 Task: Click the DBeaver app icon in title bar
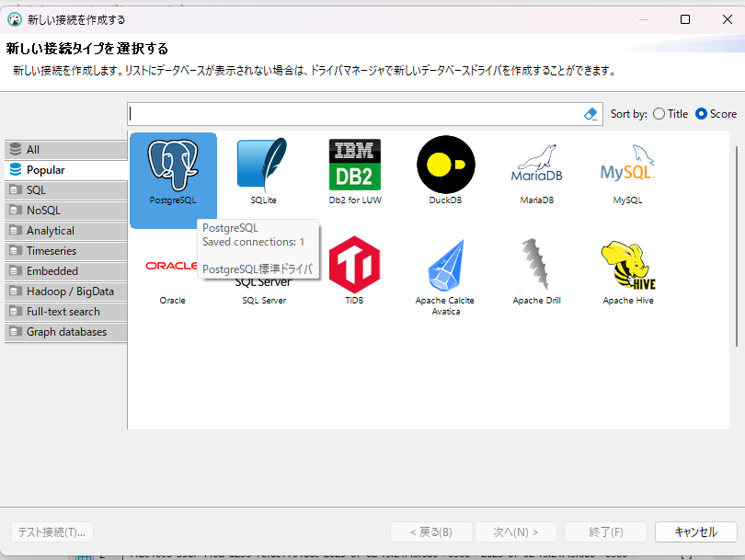[15, 19]
